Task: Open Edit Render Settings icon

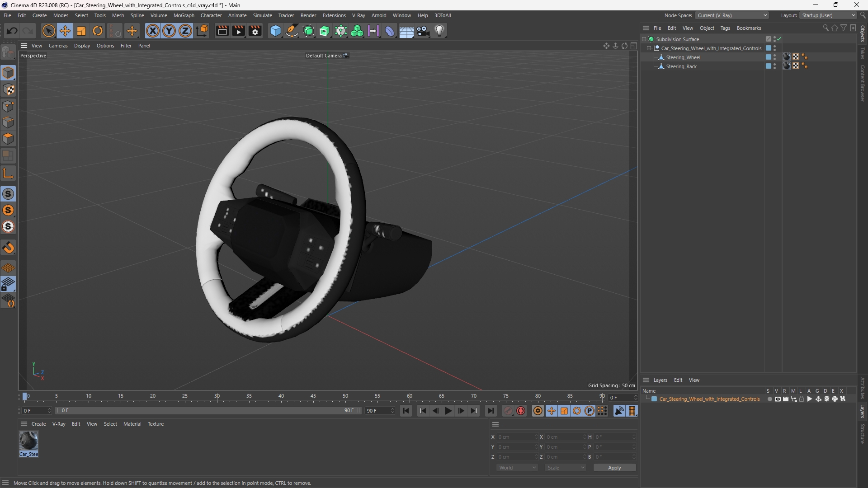Action: click(255, 31)
